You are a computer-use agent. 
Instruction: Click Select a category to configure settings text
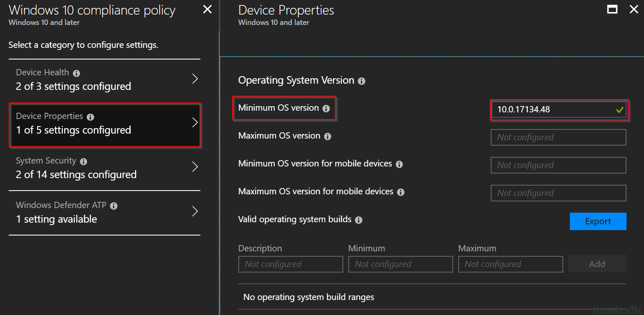(83, 45)
